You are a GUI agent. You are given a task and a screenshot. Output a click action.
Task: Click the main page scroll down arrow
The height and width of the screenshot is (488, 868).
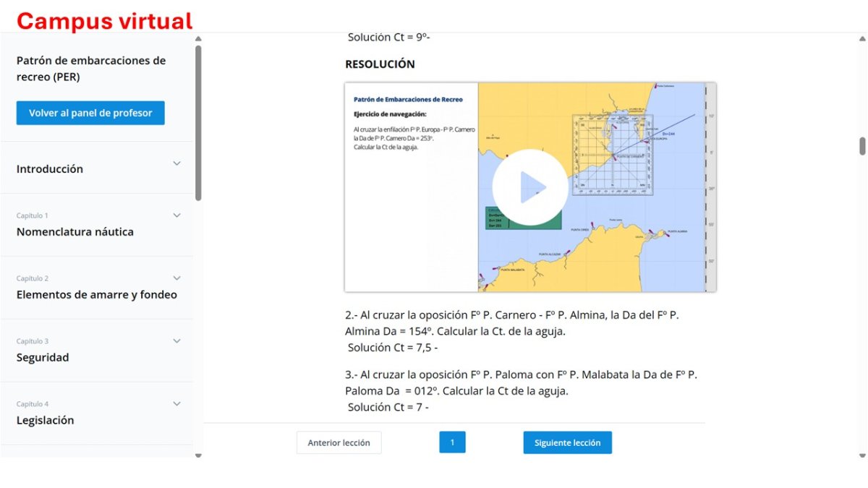pyautogui.click(x=862, y=455)
